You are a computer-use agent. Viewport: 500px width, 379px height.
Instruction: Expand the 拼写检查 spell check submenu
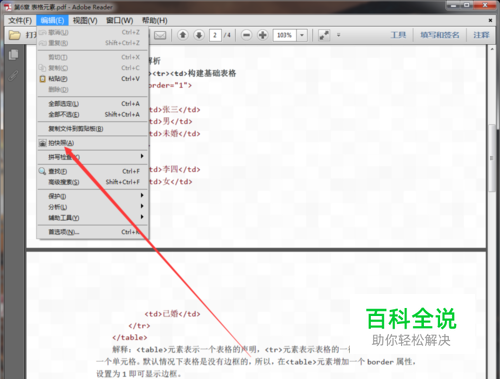pyautogui.click(x=92, y=157)
